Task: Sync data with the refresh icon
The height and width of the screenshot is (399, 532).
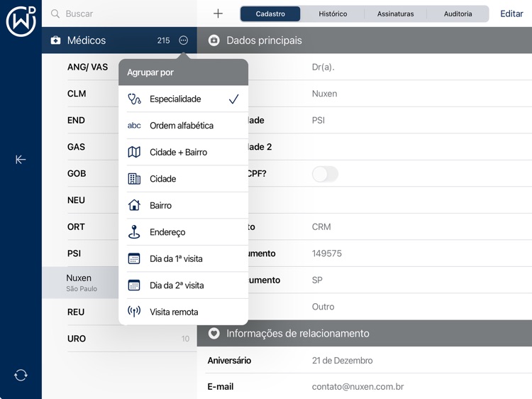Action: pyautogui.click(x=21, y=376)
